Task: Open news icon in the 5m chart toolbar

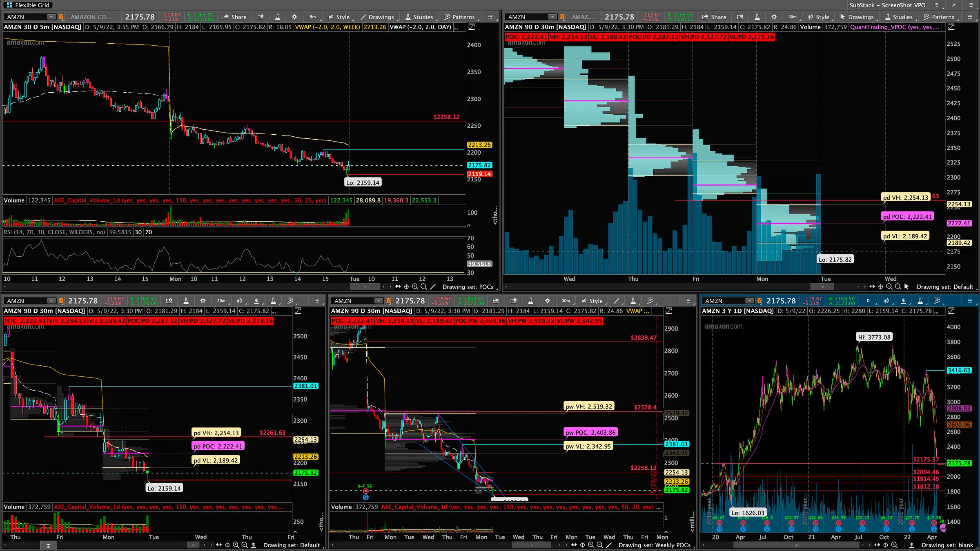Action: click(x=261, y=17)
